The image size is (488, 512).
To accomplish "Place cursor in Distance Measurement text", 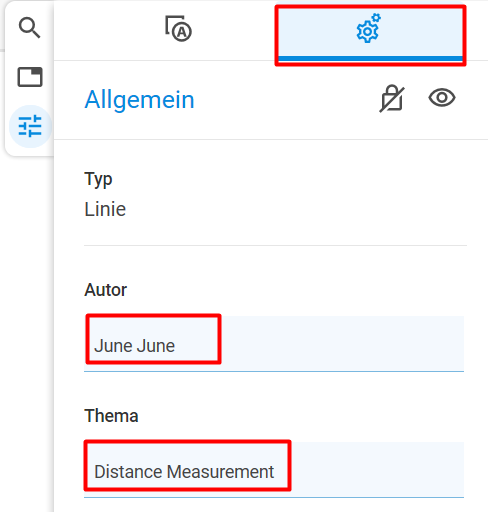I will (x=184, y=472).
